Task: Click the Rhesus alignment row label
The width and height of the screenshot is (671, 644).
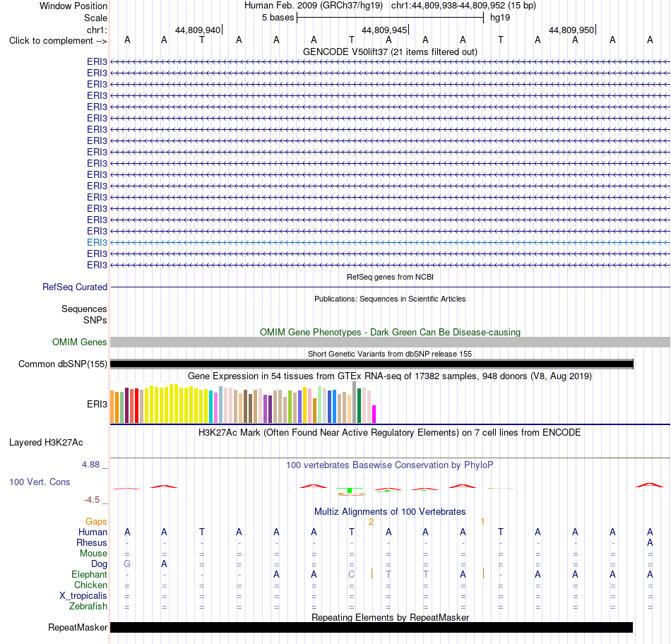Action: [x=92, y=542]
